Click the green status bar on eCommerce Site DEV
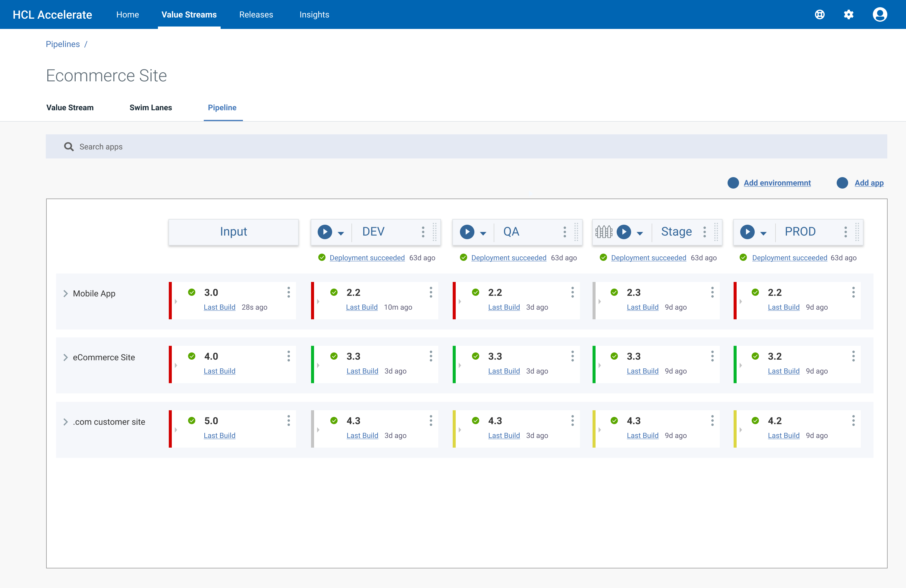This screenshot has width=906, height=588. click(313, 364)
